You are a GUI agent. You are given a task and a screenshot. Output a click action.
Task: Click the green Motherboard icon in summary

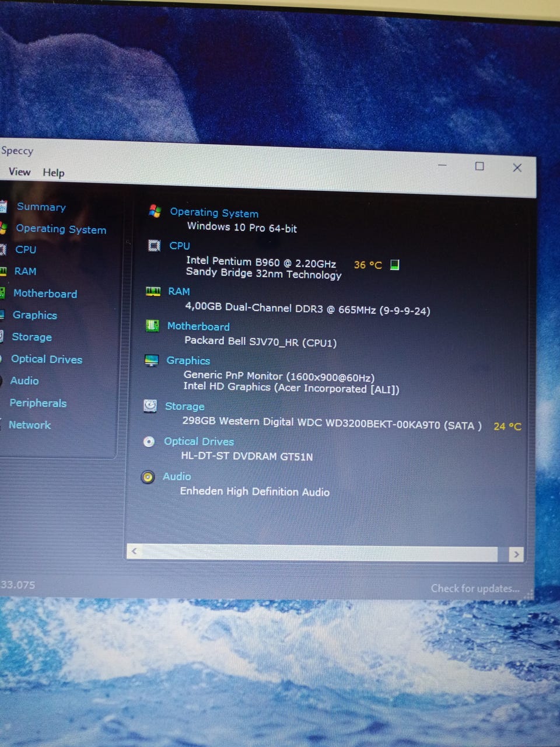click(152, 326)
